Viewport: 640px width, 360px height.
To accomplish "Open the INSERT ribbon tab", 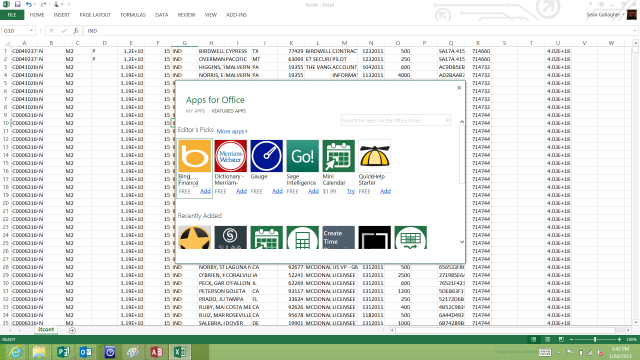I will point(62,15).
